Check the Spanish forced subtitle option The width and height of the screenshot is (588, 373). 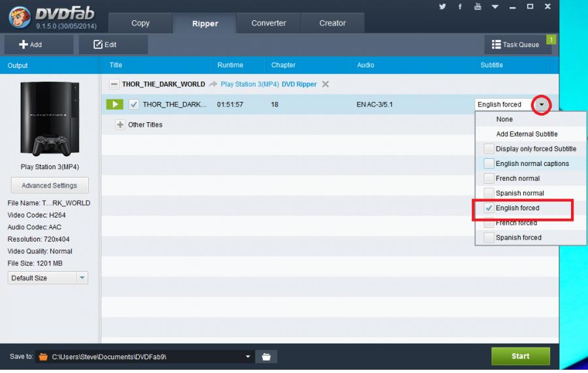click(489, 238)
